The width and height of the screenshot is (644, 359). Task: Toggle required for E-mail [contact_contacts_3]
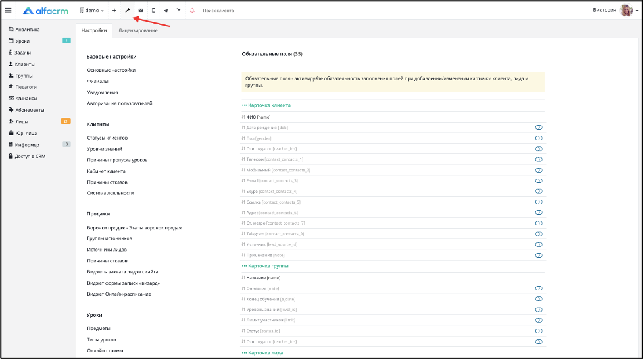pos(539,181)
